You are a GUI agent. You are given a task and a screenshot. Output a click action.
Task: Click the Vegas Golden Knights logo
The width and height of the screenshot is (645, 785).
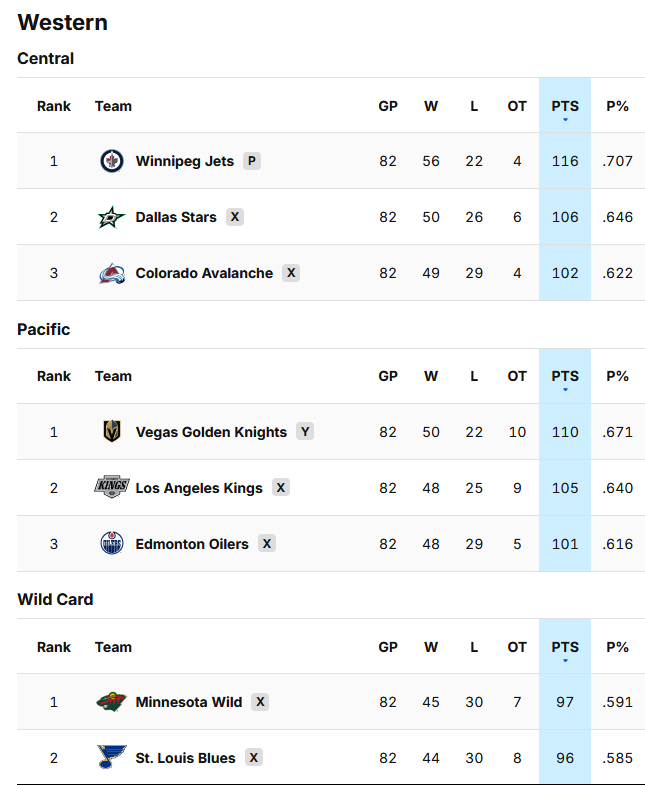click(x=112, y=432)
